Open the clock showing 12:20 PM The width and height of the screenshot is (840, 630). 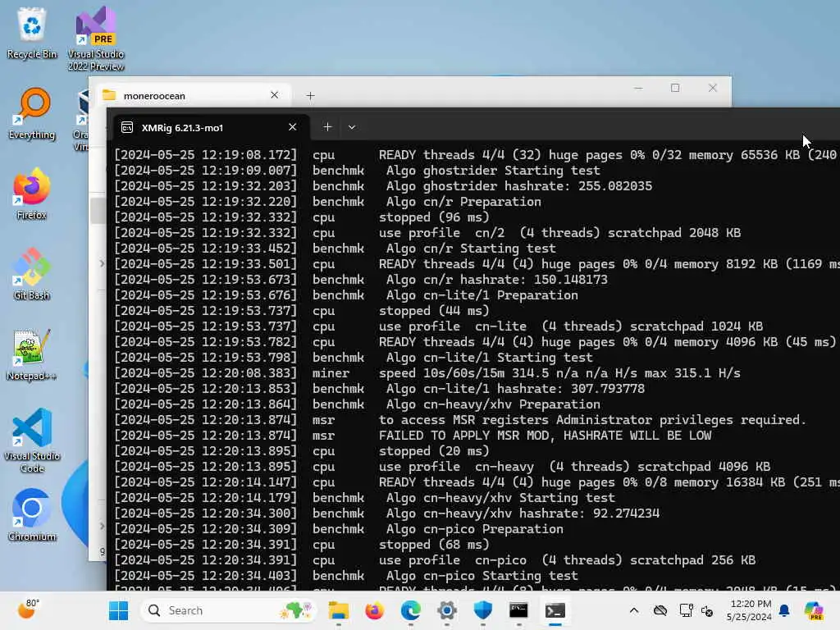click(x=750, y=610)
